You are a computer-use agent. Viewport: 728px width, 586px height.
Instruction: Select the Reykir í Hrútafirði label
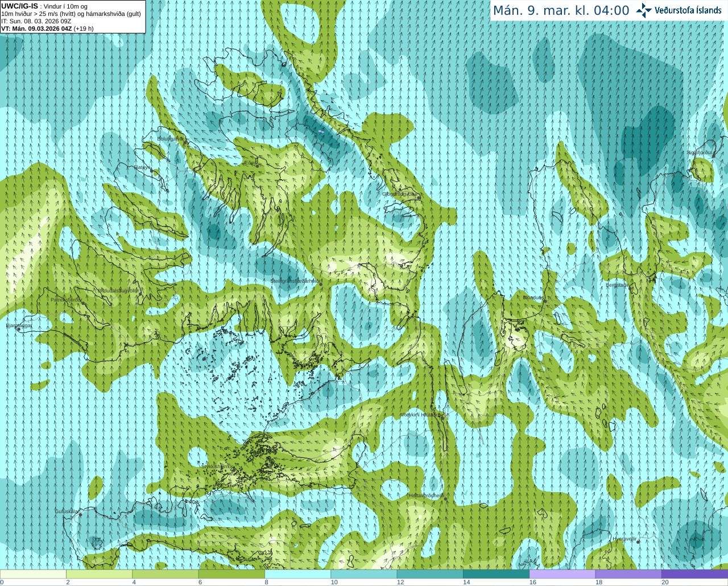(x=421, y=415)
